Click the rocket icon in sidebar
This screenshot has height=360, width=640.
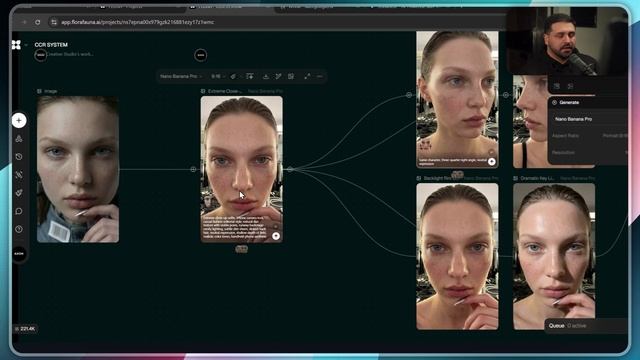point(19,193)
